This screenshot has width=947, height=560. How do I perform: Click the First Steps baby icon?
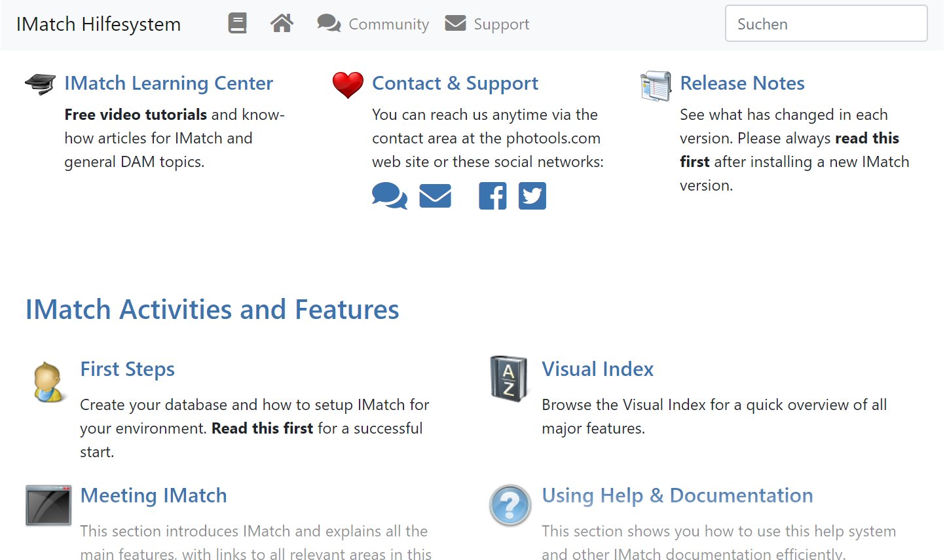point(50,381)
